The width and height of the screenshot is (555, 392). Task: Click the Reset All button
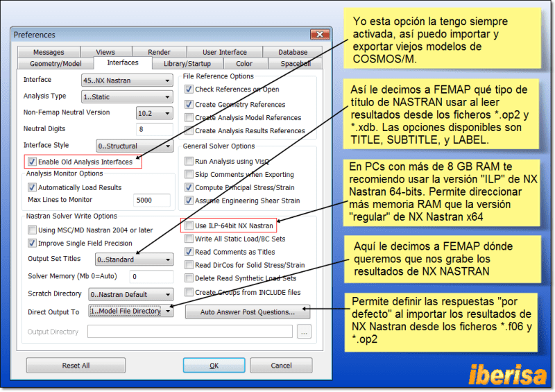(x=76, y=366)
